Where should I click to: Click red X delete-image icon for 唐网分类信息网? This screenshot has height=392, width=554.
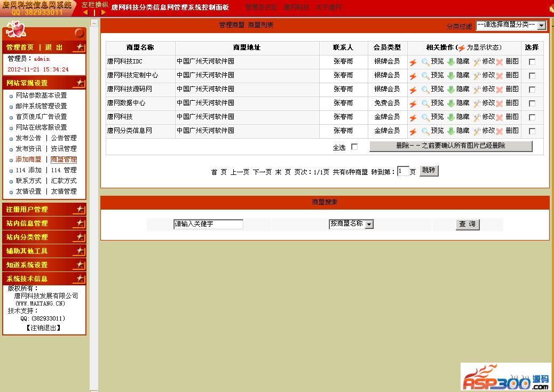click(499, 131)
